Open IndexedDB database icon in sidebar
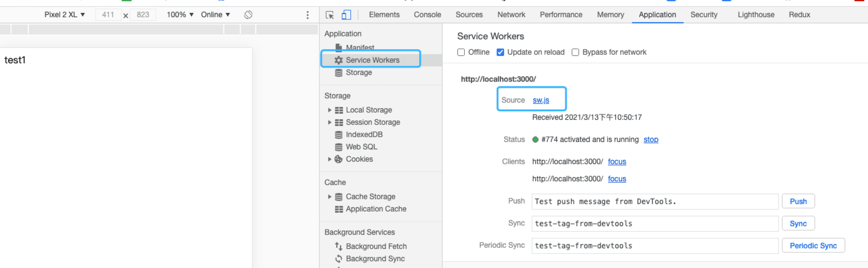 (x=338, y=135)
